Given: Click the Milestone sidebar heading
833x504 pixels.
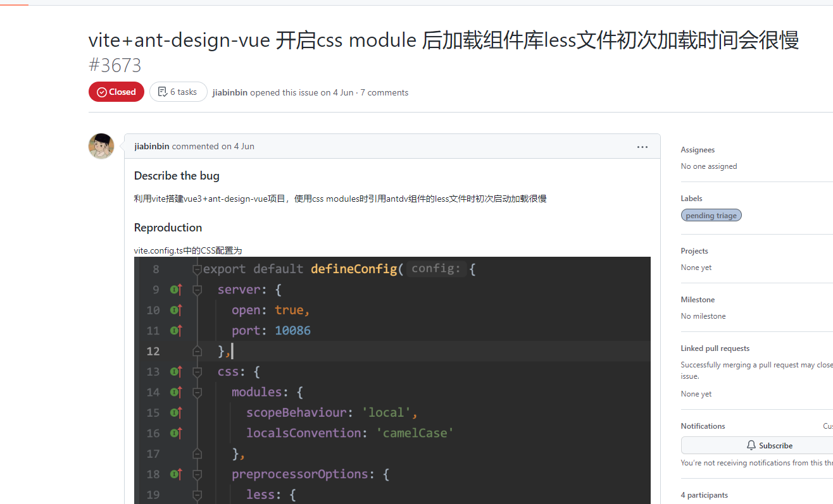Looking at the screenshot, I should [698, 300].
